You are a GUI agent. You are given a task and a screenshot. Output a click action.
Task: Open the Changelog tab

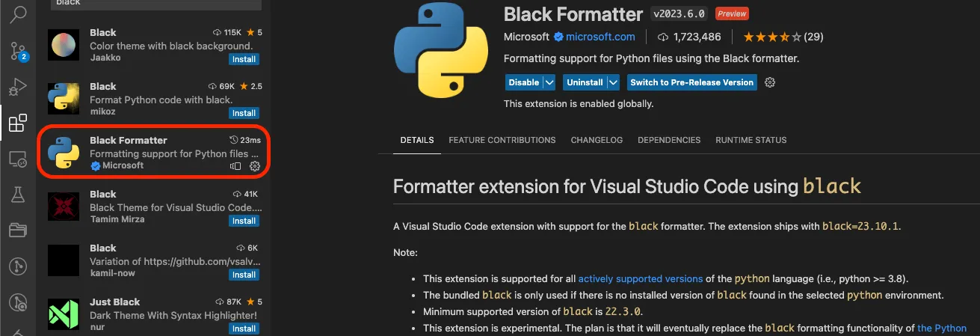[597, 140]
